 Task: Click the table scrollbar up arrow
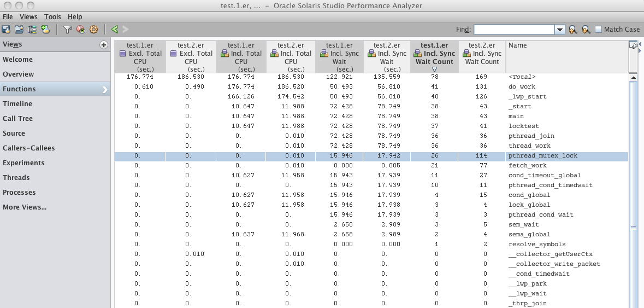pyautogui.click(x=633, y=77)
